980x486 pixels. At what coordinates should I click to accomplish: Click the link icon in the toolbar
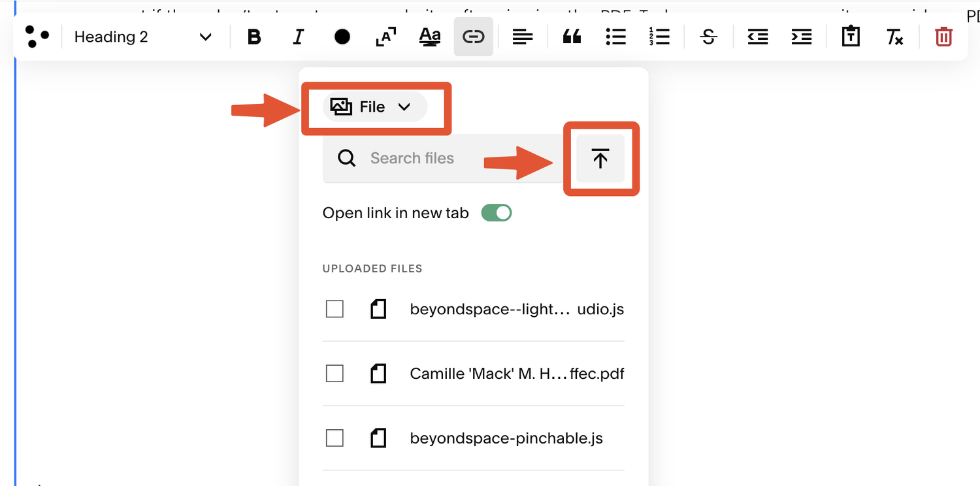(473, 37)
